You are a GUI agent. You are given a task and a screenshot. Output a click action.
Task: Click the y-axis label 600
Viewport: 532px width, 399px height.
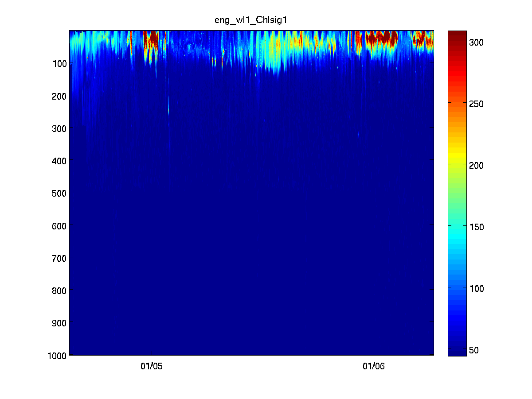coord(60,225)
